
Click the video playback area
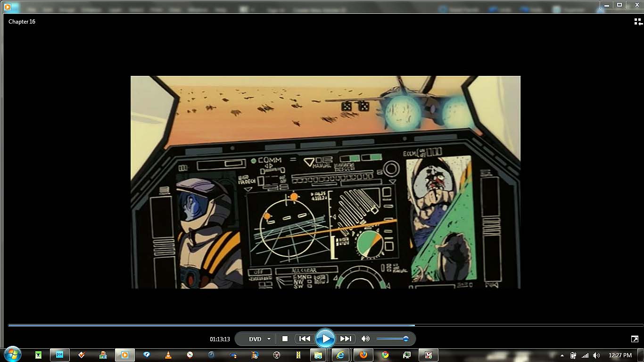325,182
